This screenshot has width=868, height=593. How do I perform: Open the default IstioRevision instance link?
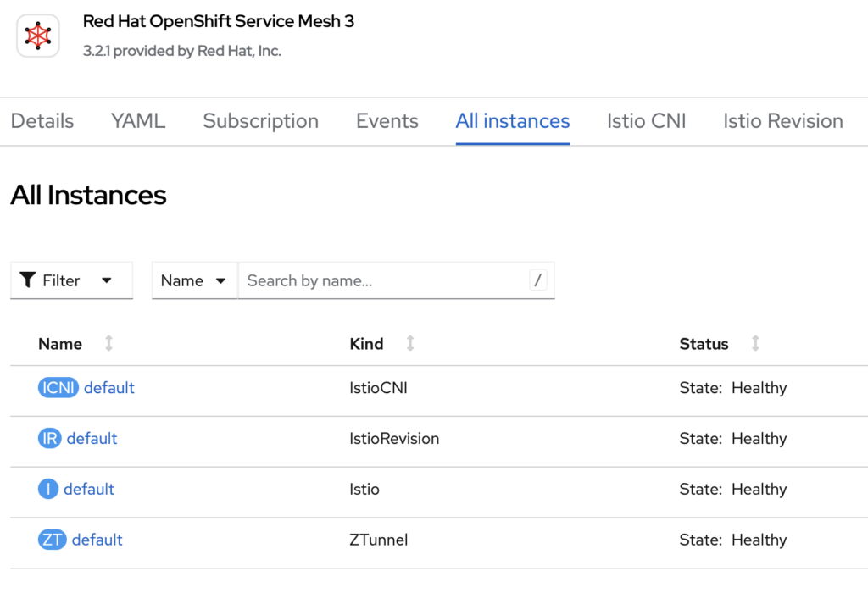(92, 439)
